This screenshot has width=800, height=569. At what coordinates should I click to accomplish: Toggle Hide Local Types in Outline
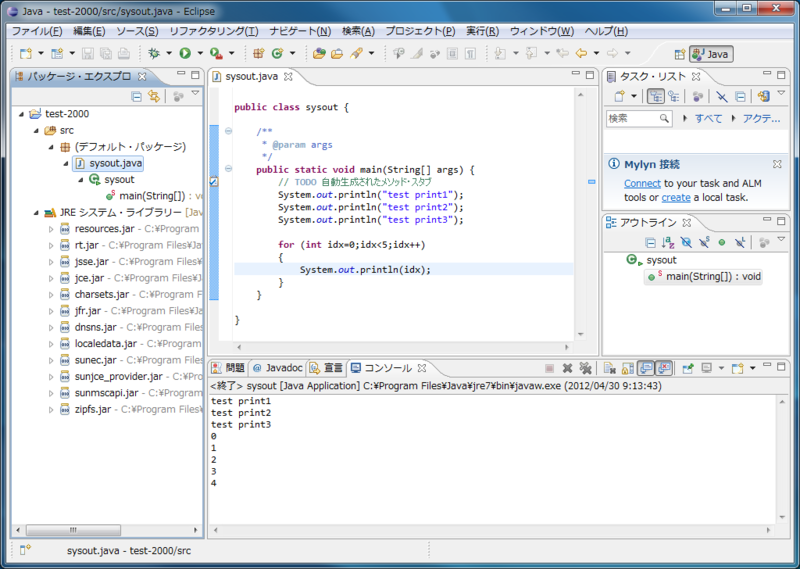point(740,242)
